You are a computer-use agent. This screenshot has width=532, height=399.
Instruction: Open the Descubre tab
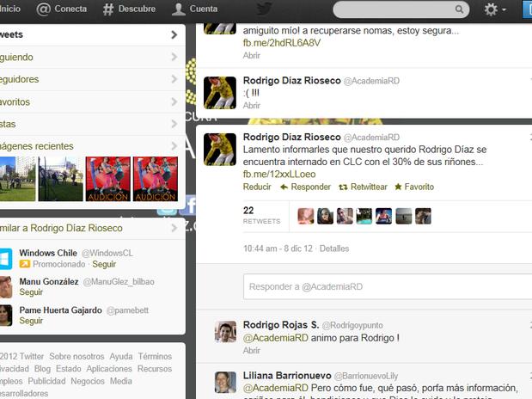(x=129, y=9)
